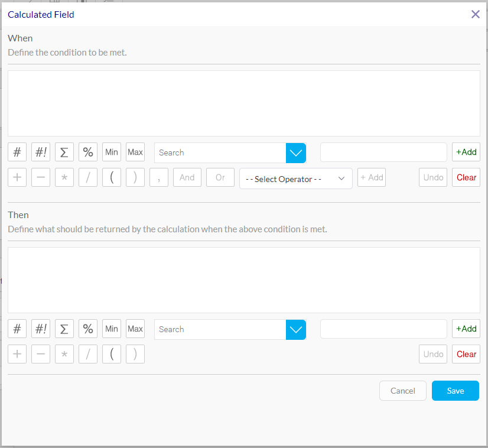Clear the When formula
The width and height of the screenshot is (488, 448).
pyautogui.click(x=466, y=177)
